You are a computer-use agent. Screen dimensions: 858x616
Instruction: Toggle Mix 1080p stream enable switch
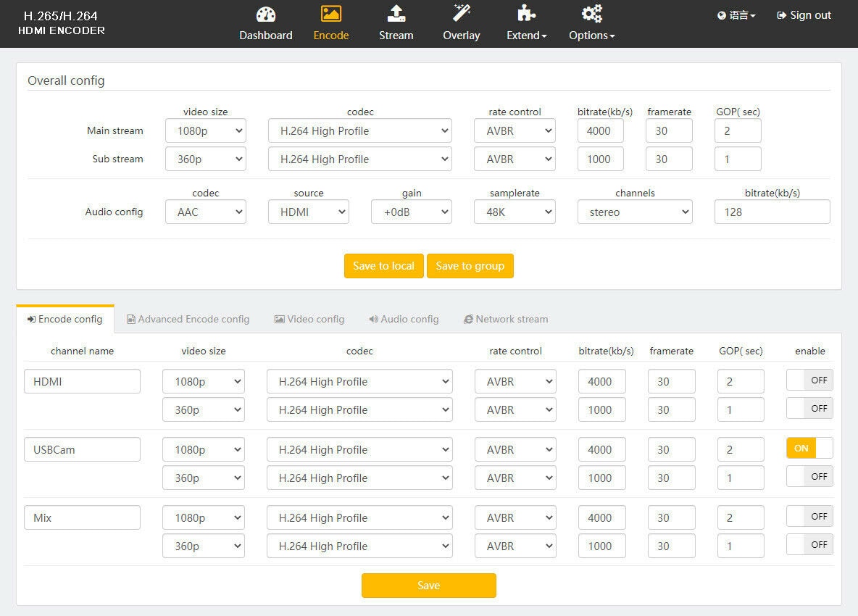tap(809, 516)
